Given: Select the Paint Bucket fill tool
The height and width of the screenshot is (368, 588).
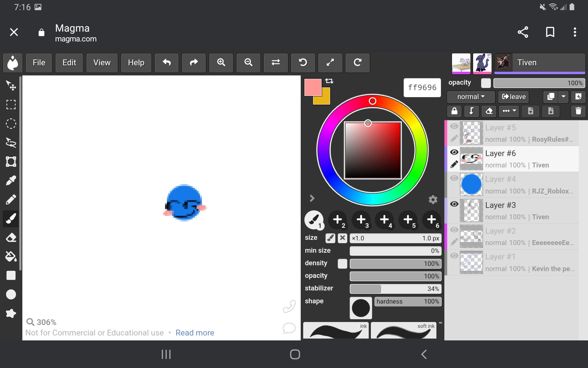Looking at the screenshot, I should coord(11,256).
